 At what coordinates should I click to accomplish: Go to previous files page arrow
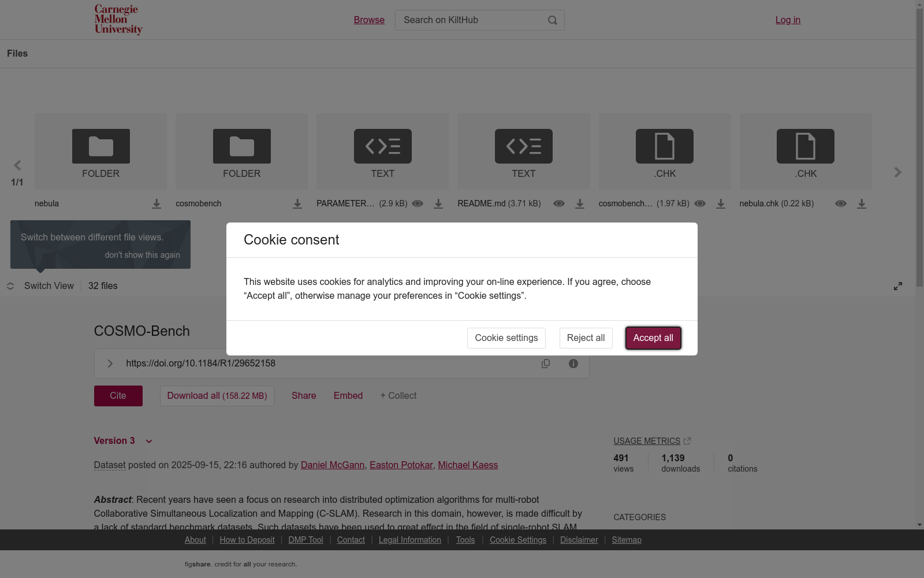[x=17, y=166]
